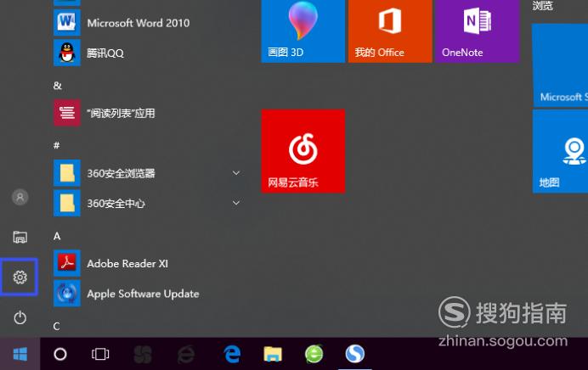Click "Adobe Reader XI" text label
Screen dimensions: 588x370
point(127,264)
